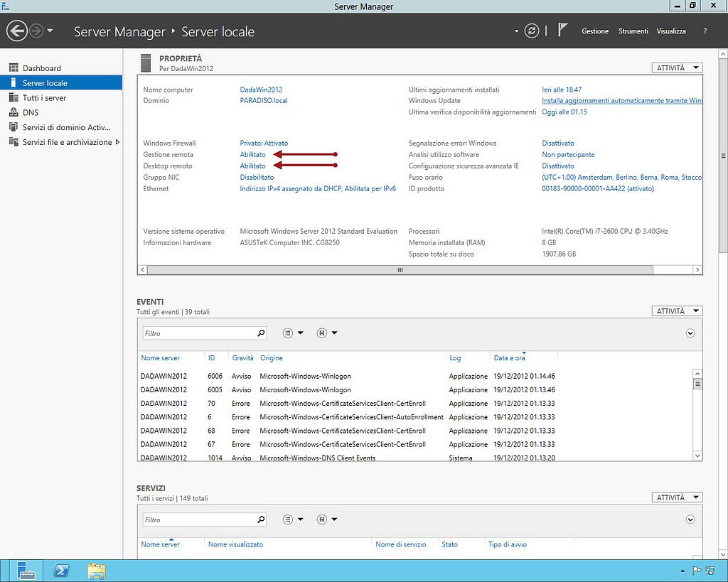Open the Servizi criteria list dropdown
The width and height of the screenshot is (728, 582).
pos(293,519)
